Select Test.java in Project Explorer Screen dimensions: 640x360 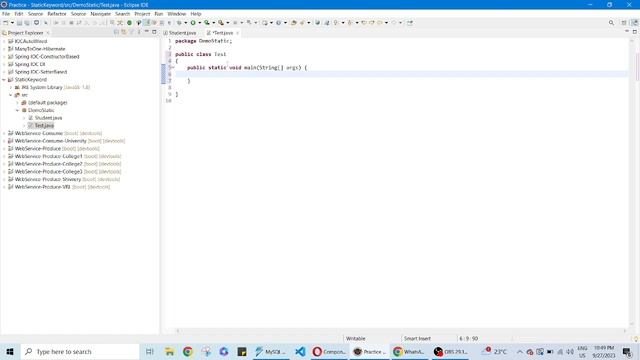[x=44, y=126]
